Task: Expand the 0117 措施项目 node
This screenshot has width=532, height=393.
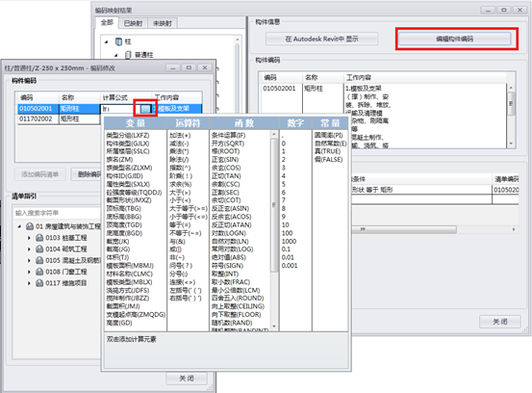Action: point(29,283)
